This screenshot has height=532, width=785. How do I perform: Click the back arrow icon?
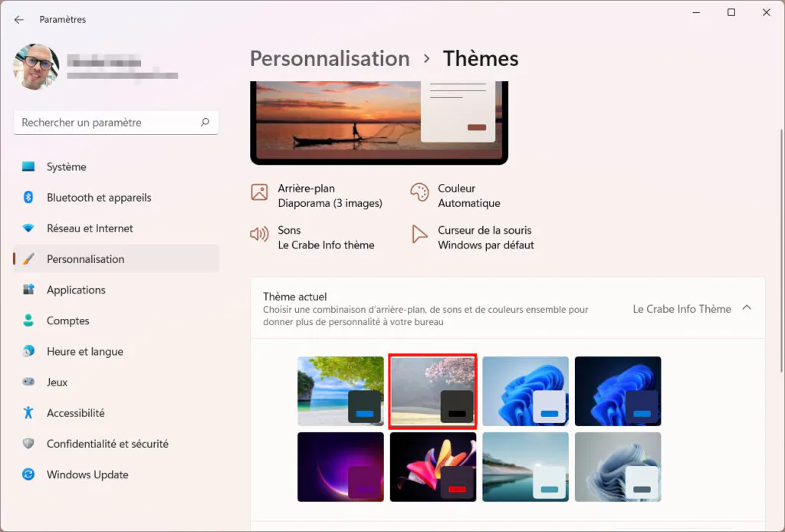[19, 19]
